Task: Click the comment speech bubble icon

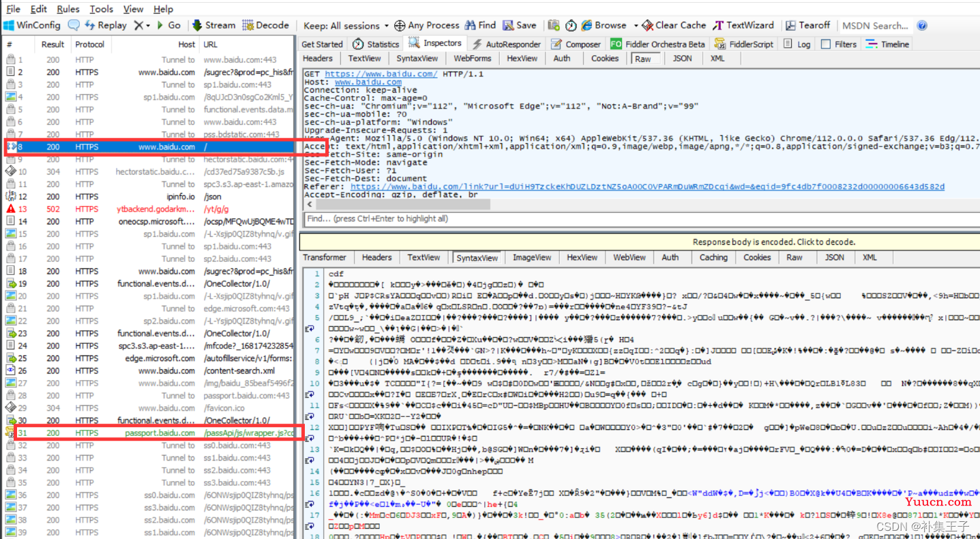Action: [x=74, y=25]
